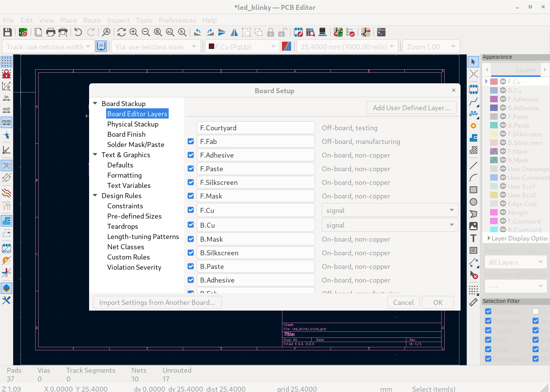This screenshot has height=392, width=550.
Task: Select Net Classes in setup tree
Action: [125, 247]
